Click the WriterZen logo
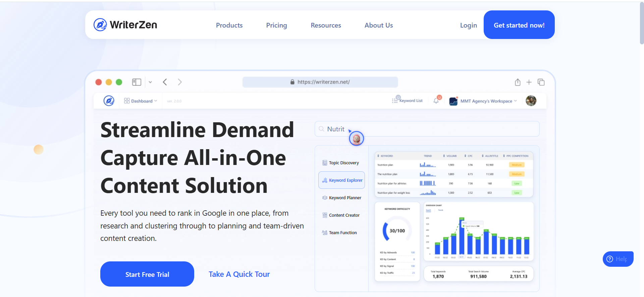This screenshot has width=644, height=297. (125, 25)
